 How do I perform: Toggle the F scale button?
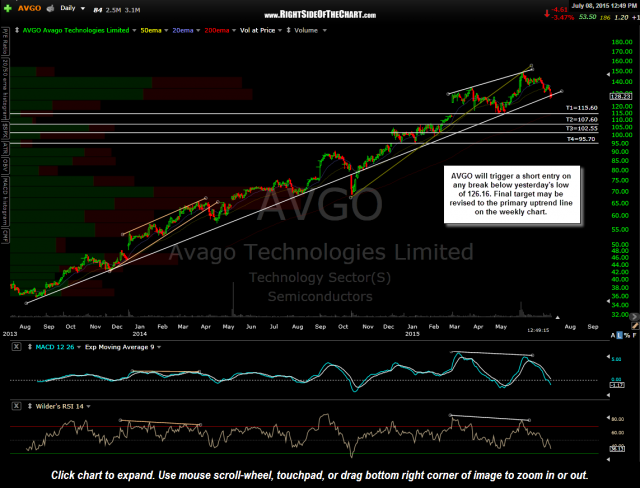point(634,335)
